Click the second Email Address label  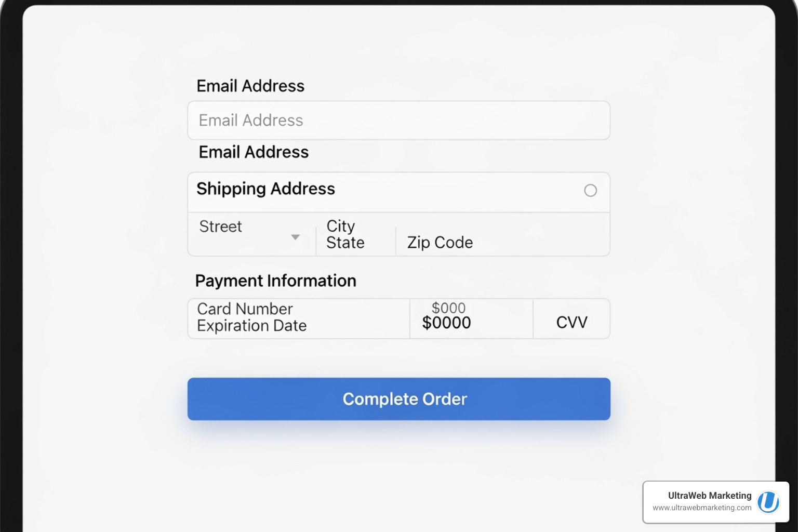pyautogui.click(x=253, y=152)
